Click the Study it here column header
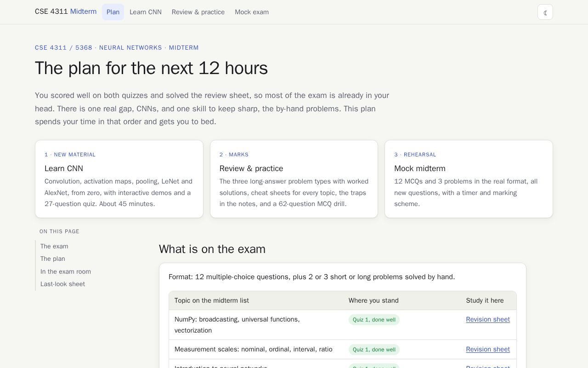588x368 pixels. (x=485, y=300)
